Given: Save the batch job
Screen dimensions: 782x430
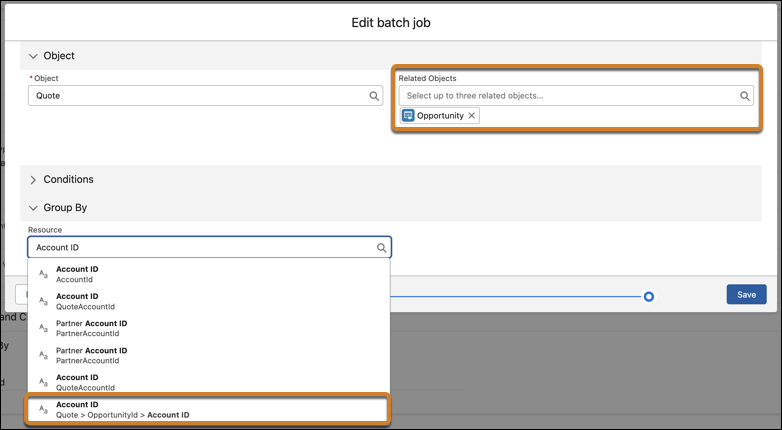Looking at the screenshot, I should 746,295.
